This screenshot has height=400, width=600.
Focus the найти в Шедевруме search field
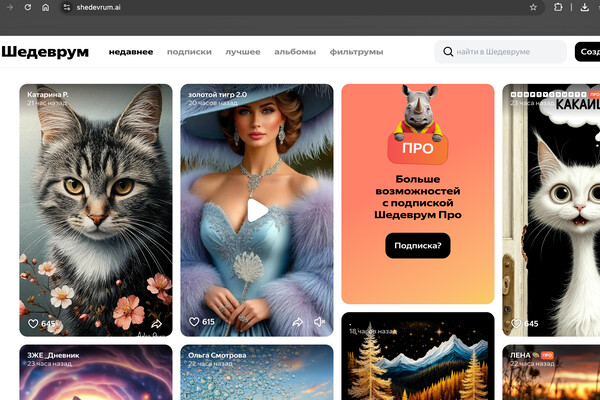pos(500,52)
